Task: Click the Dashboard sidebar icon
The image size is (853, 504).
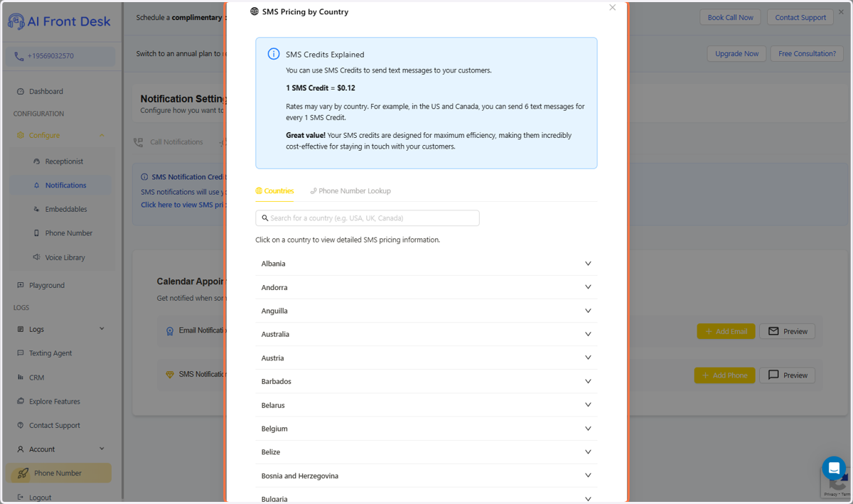Action: (20, 92)
